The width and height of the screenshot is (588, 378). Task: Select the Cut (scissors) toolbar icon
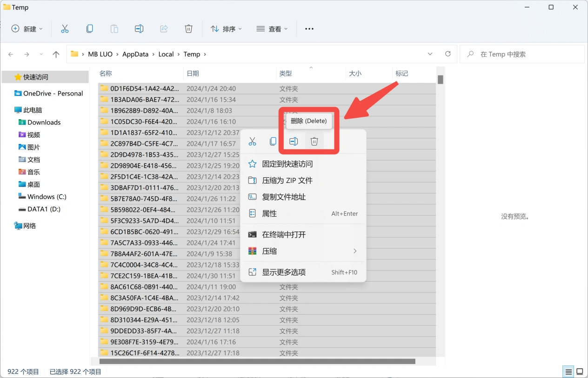point(65,28)
